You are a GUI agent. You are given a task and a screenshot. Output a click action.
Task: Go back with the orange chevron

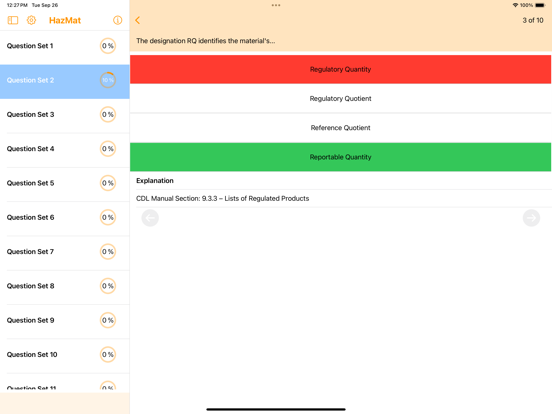point(138,20)
